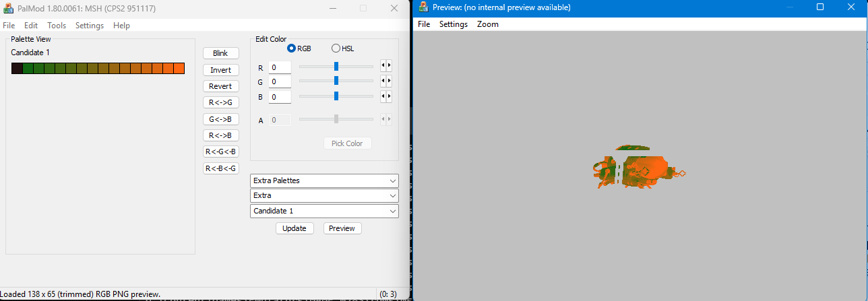868x301 pixels.
Task: Open the Candidate 1 palette dropdown
Action: pyautogui.click(x=324, y=211)
